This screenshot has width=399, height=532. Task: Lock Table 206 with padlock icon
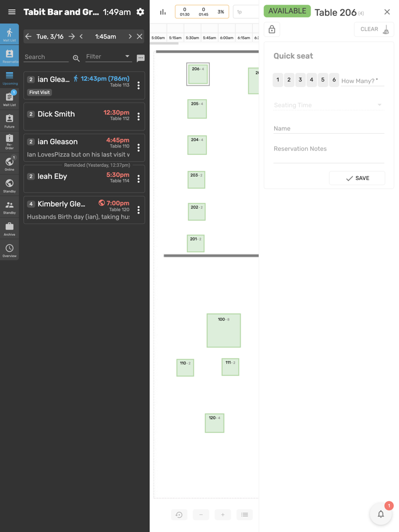coord(272,29)
